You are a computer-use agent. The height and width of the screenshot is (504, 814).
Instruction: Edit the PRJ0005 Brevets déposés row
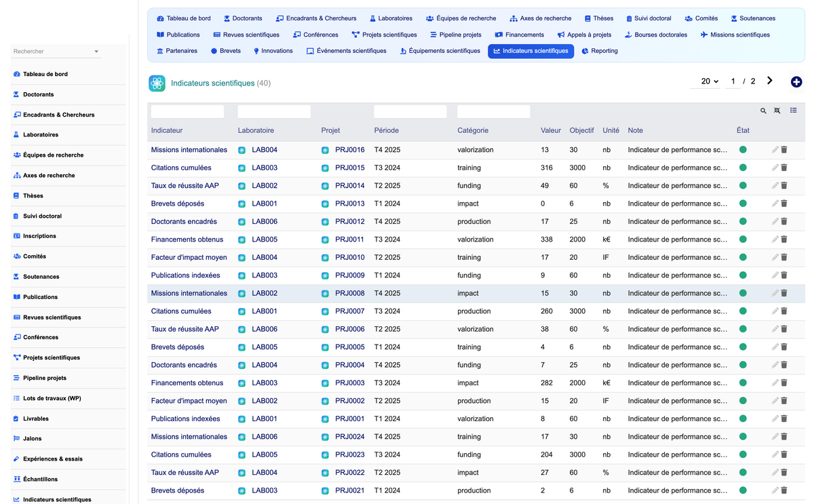tap(775, 347)
